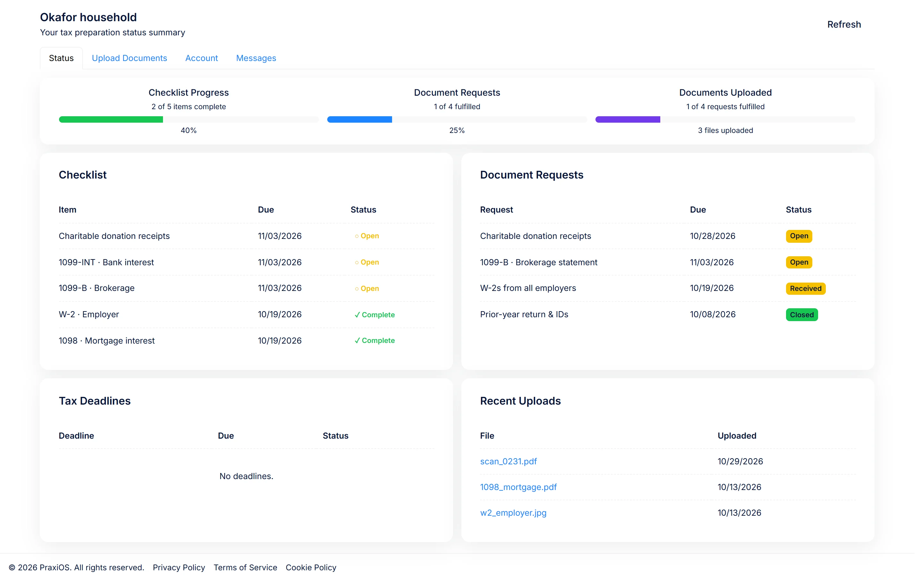Select the W-2s from all employers request
Viewport: 924px width, 578px height.
[528, 288]
